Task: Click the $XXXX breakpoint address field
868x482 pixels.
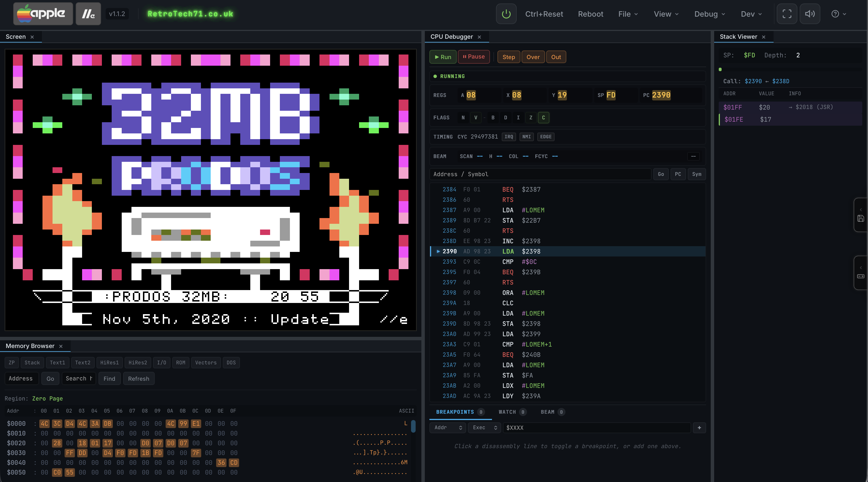Action: [x=597, y=428]
